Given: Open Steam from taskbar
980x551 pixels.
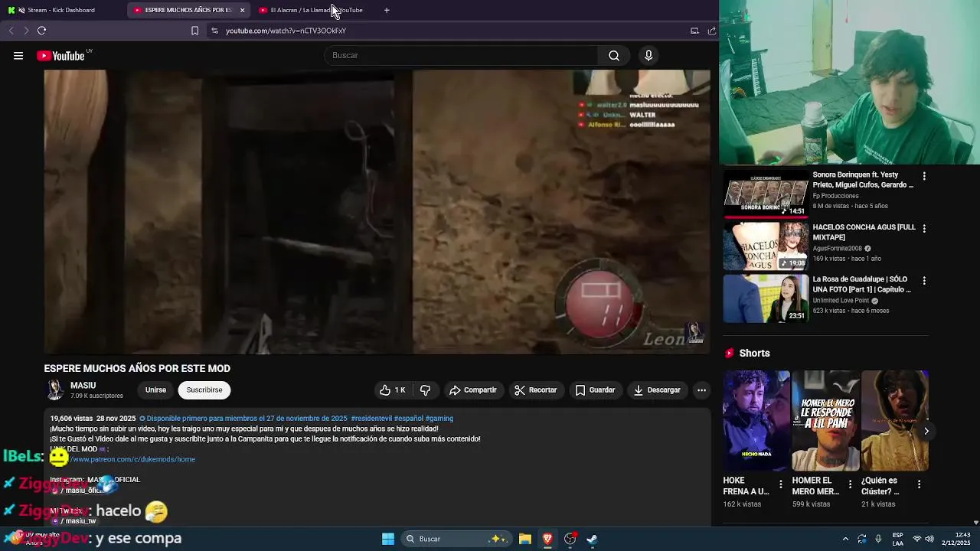Looking at the screenshot, I should point(592,539).
